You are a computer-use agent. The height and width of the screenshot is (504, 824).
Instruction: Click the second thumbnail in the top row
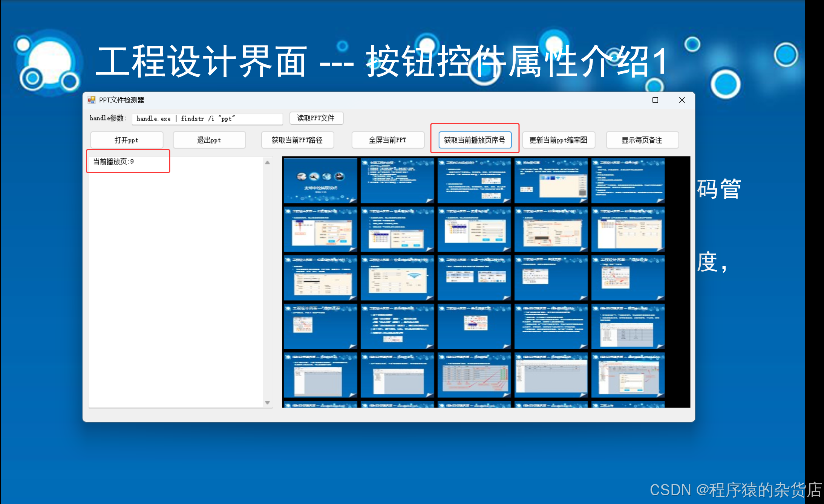click(x=397, y=180)
